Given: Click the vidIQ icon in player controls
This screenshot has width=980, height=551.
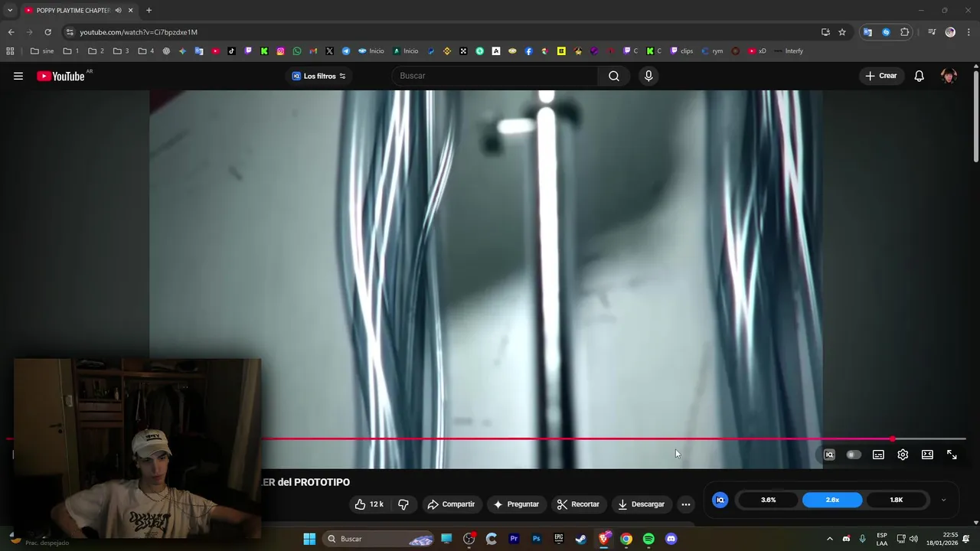Looking at the screenshot, I should click(x=829, y=455).
